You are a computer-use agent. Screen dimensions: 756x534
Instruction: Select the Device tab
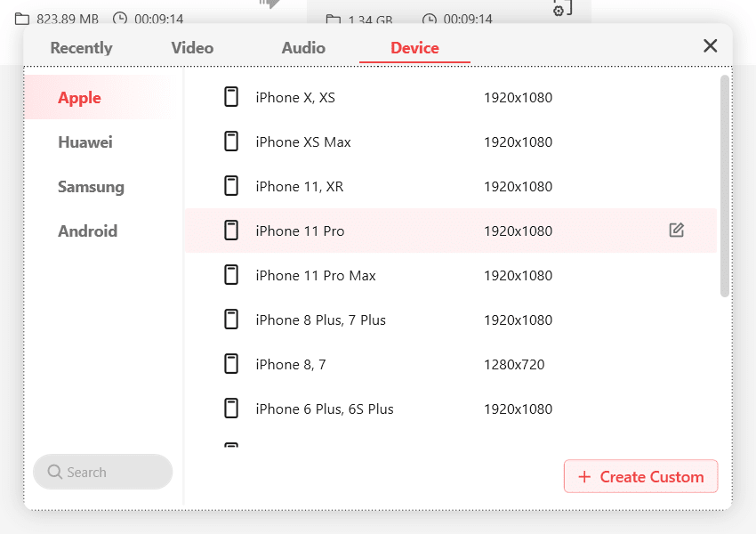(414, 48)
